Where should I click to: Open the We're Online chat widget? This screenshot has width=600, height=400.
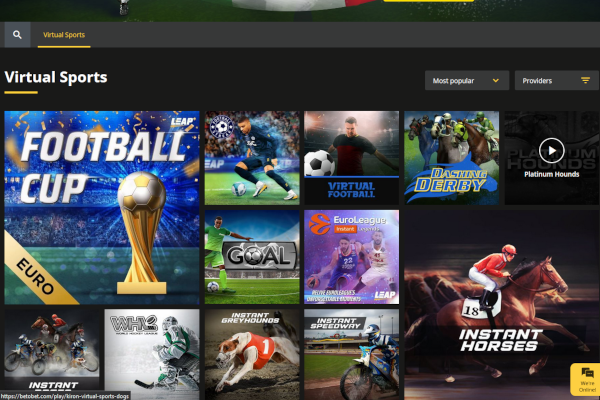point(586,379)
